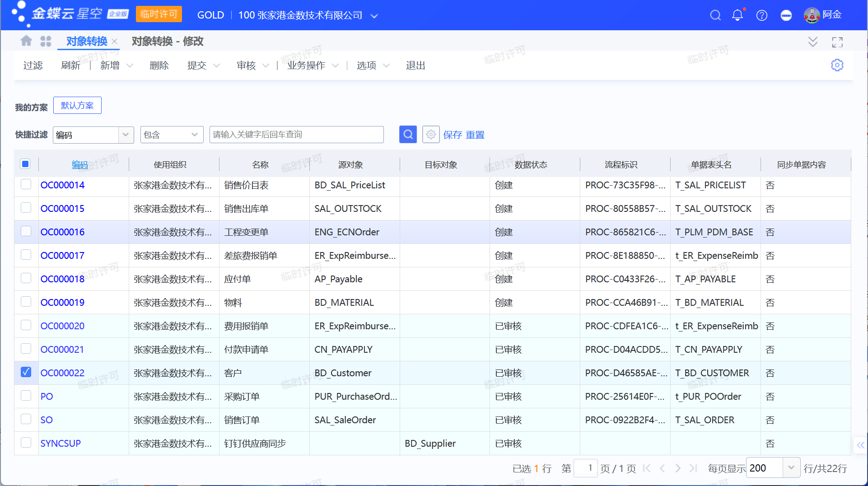868x486 pixels.
Task: Open the application grid menu icon
Action: point(46,41)
